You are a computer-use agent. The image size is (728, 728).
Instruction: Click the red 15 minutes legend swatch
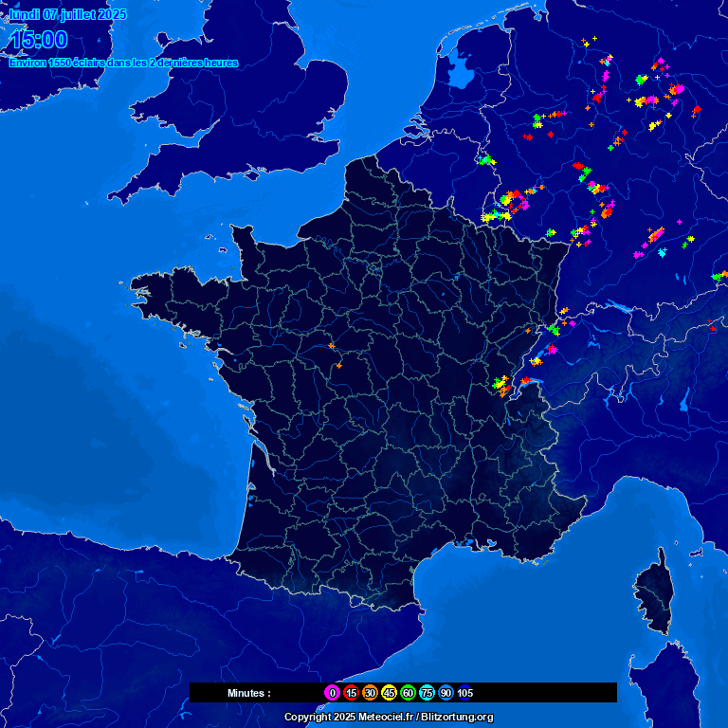coord(351,693)
